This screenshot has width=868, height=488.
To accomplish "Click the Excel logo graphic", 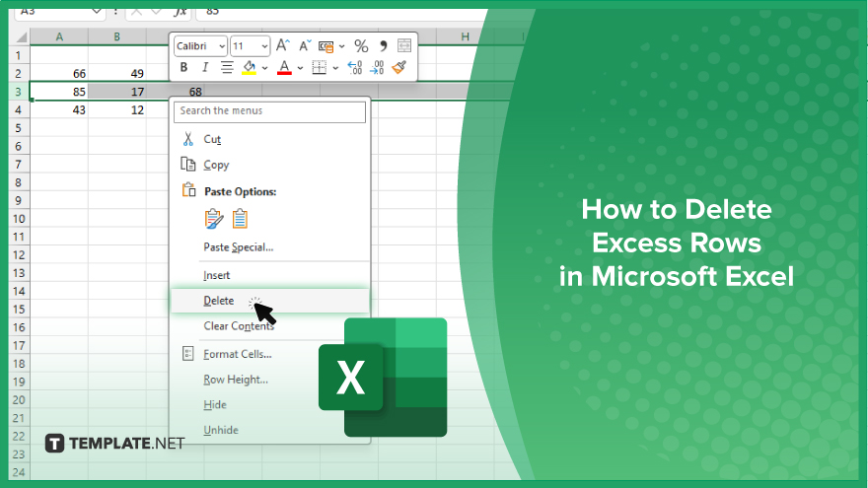I will (383, 378).
